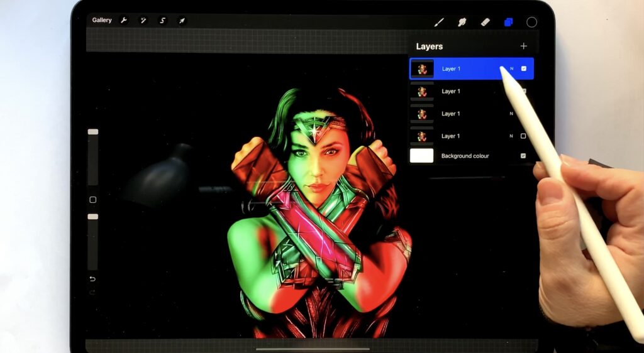Add a new layer with plus button
This screenshot has width=644, height=353.
pos(523,46)
